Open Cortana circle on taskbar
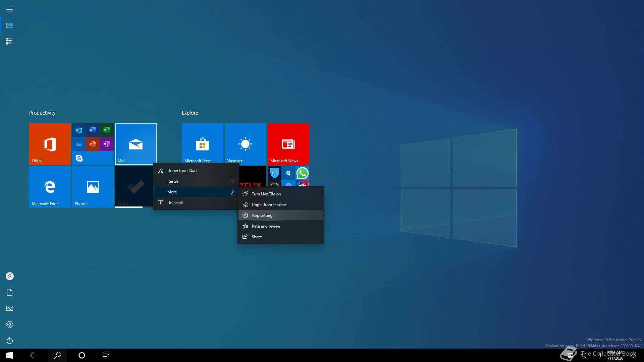 point(82,355)
